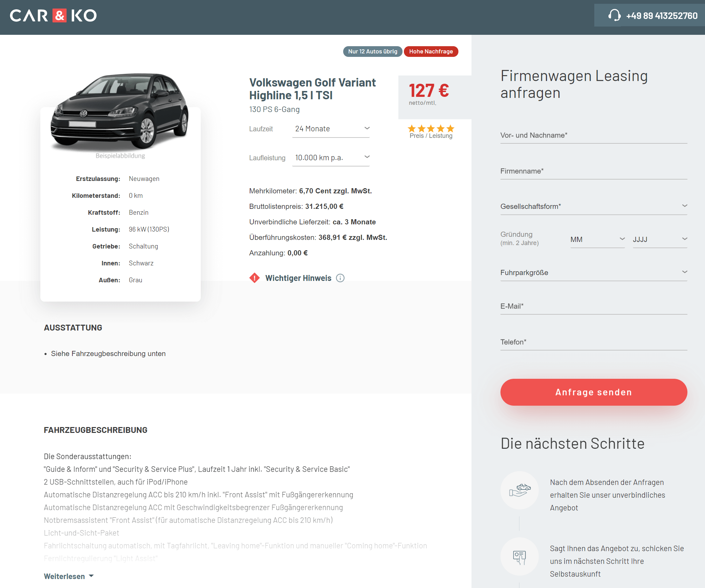Click Siehe Fahrzeugbeschreibung unten bullet
The image size is (705, 588).
108,354
